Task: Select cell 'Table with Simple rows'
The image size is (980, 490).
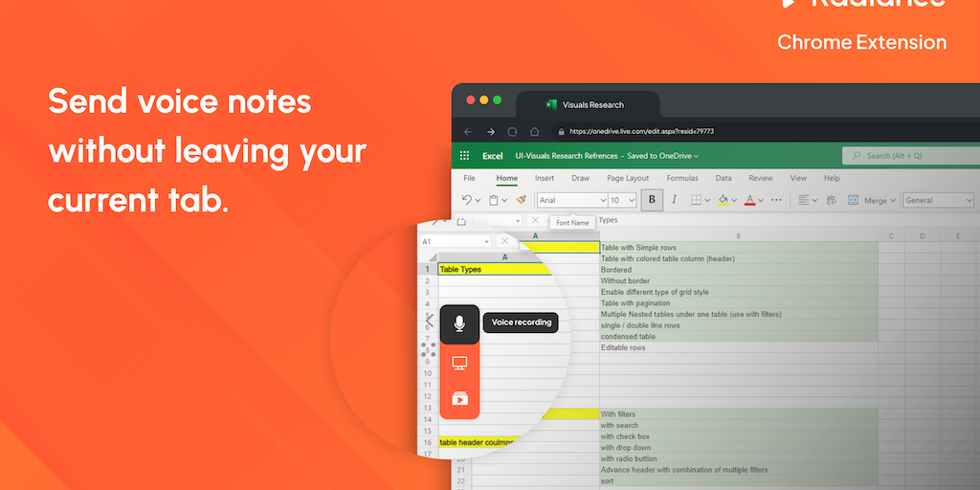Action: coord(739,248)
